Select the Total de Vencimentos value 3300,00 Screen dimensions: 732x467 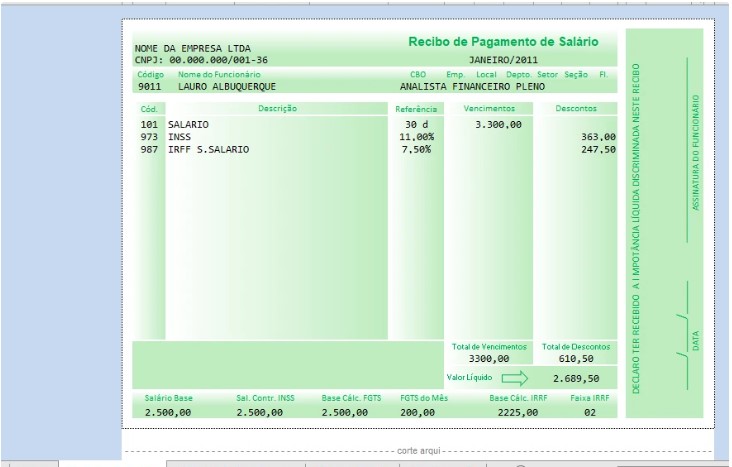(x=489, y=358)
